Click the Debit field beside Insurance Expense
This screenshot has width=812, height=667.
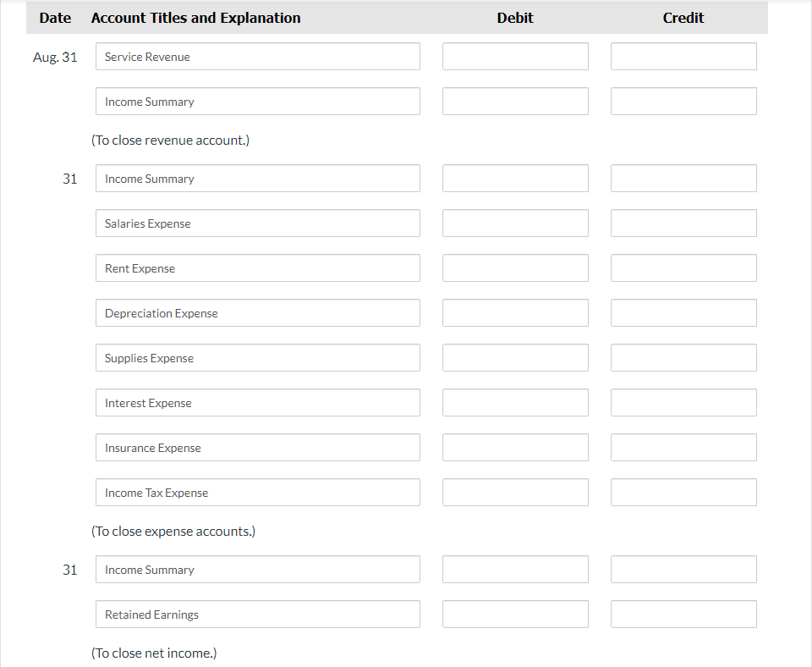pyautogui.click(x=514, y=447)
